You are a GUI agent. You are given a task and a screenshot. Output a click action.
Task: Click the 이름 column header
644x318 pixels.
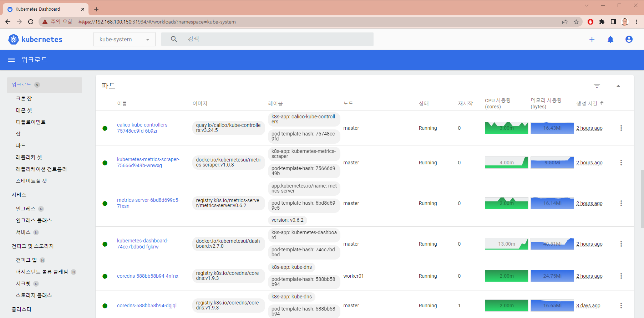pyautogui.click(x=122, y=103)
